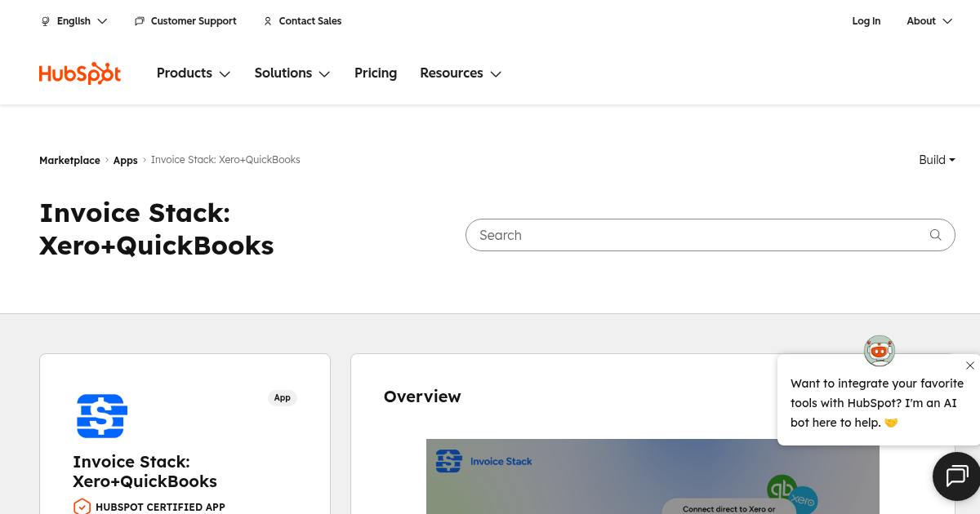980x514 pixels.
Task: Open the Build dropdown
Action: 937,160
